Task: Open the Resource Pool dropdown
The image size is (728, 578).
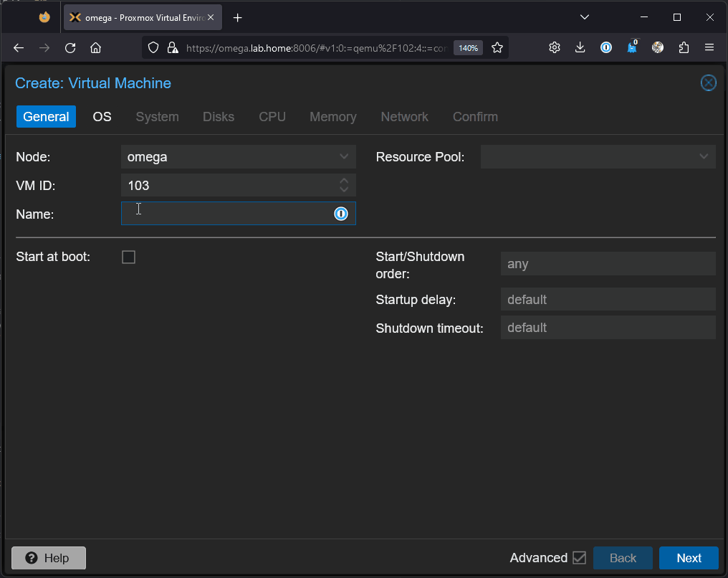Action: 703,156
